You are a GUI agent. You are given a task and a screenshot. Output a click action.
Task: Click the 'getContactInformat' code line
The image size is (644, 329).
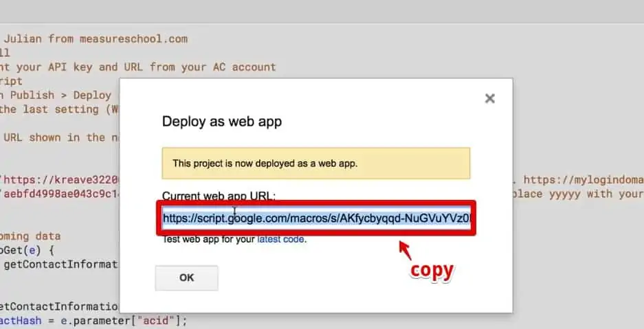60,264
